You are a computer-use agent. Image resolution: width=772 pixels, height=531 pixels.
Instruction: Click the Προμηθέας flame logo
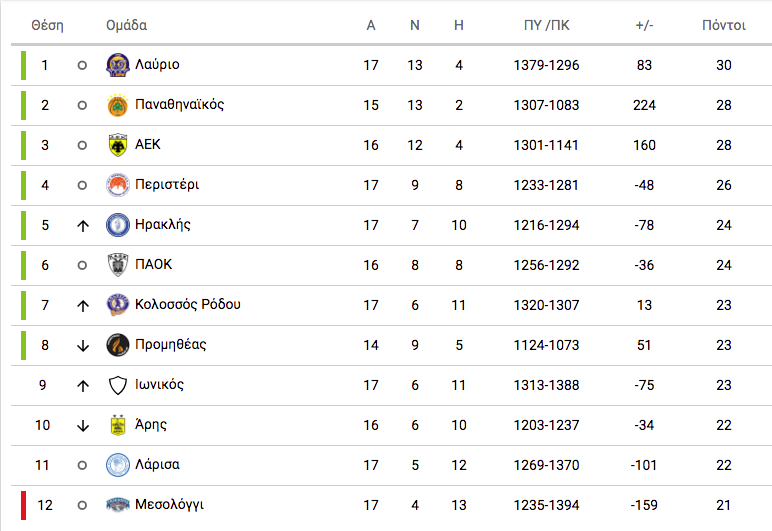pyautogui.click(x=118, y=344)
